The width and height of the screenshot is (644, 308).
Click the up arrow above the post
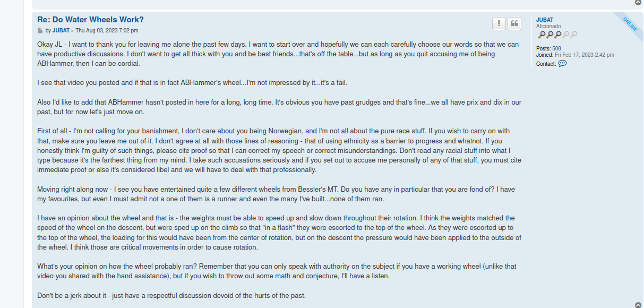tap(638, 3)
